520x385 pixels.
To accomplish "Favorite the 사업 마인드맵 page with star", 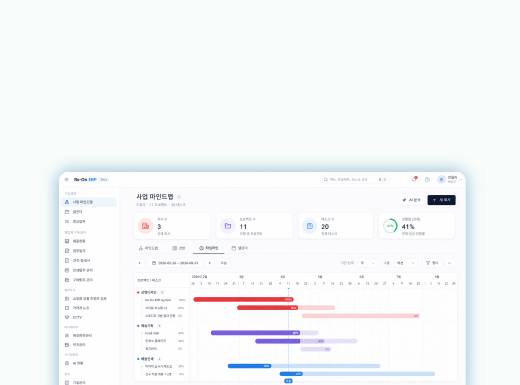I will (179, 197).
